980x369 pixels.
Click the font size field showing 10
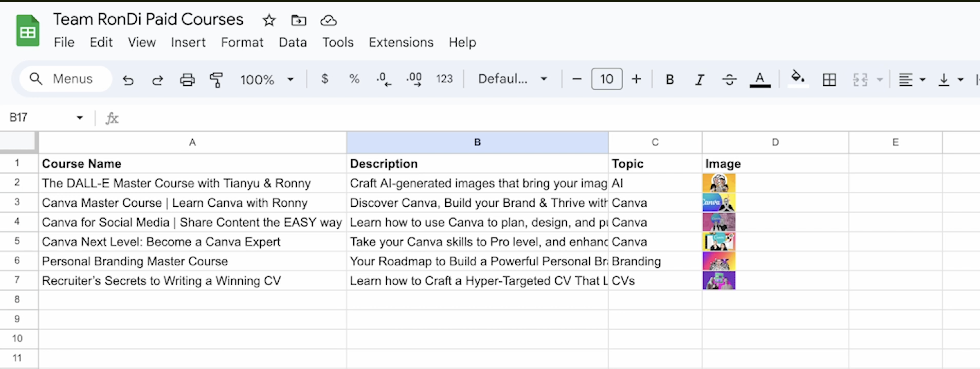tap(607, 79)
